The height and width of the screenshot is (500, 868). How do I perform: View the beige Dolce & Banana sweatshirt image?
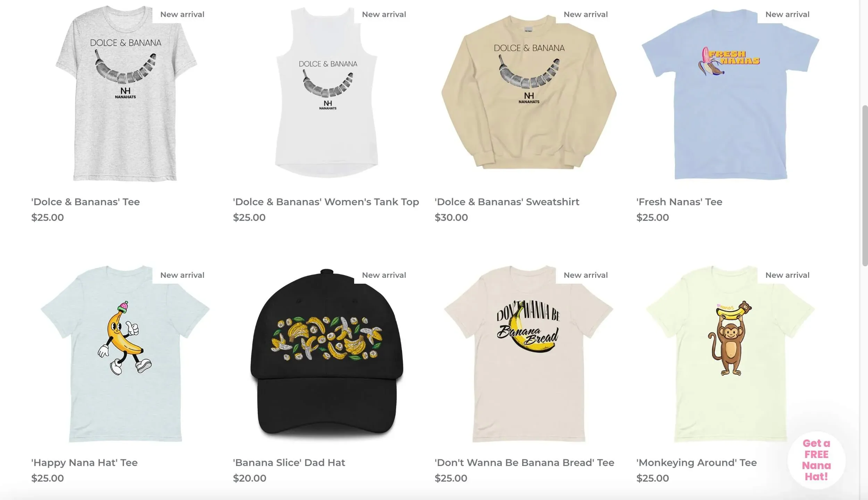click(529, 94)
